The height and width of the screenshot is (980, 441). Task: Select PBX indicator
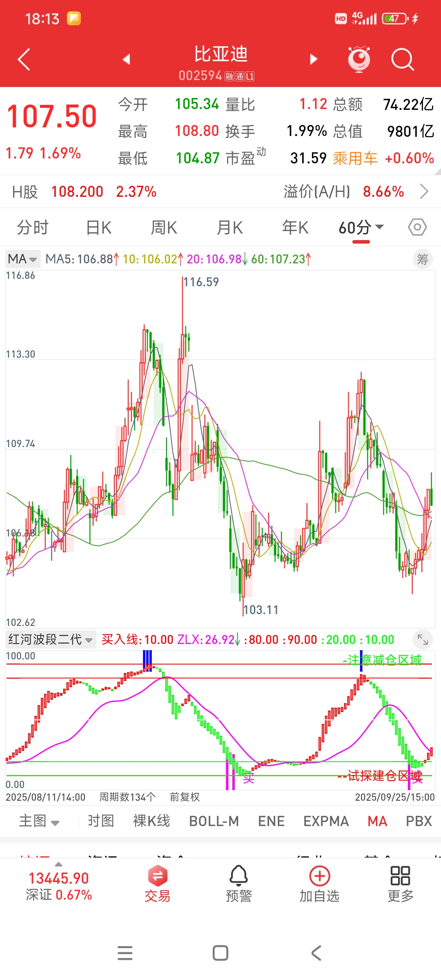click(419, 821)
